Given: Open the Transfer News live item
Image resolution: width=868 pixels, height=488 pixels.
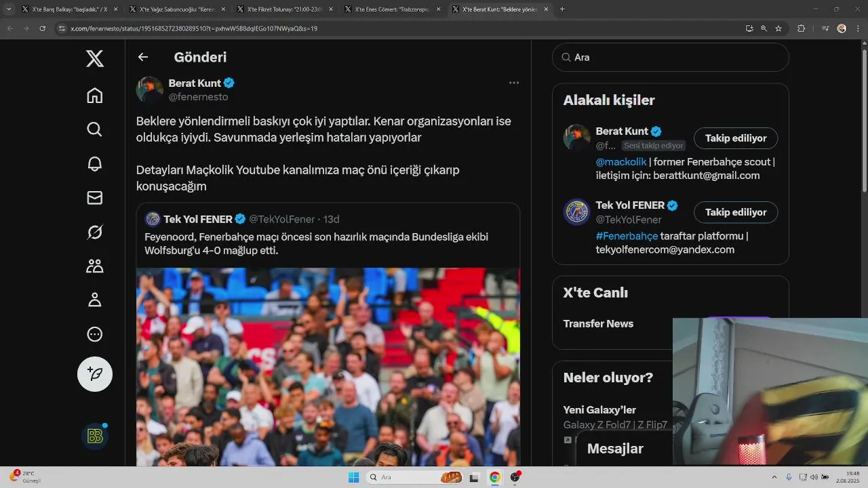Looking at the screenshot, I should (x=598, y=323).
